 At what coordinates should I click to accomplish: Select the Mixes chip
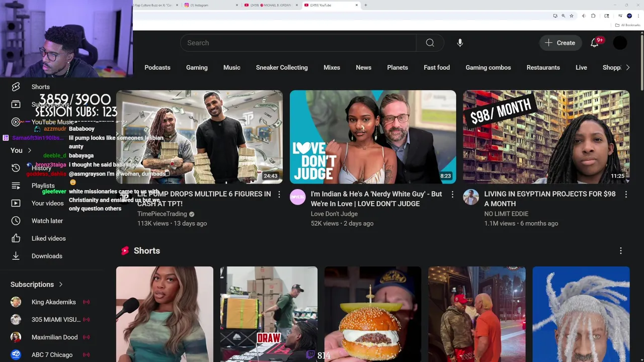click(332, 67)
